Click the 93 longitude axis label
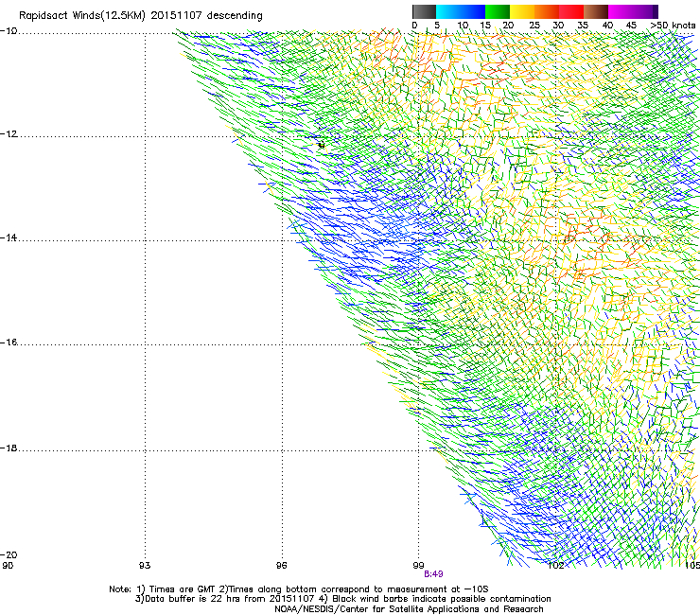 (x=145, y=566)
